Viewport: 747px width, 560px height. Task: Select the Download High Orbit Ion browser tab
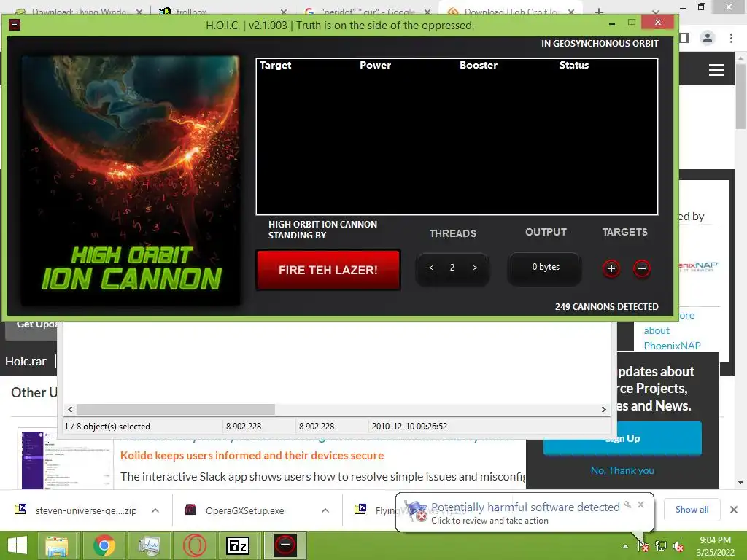pos(510,12)
